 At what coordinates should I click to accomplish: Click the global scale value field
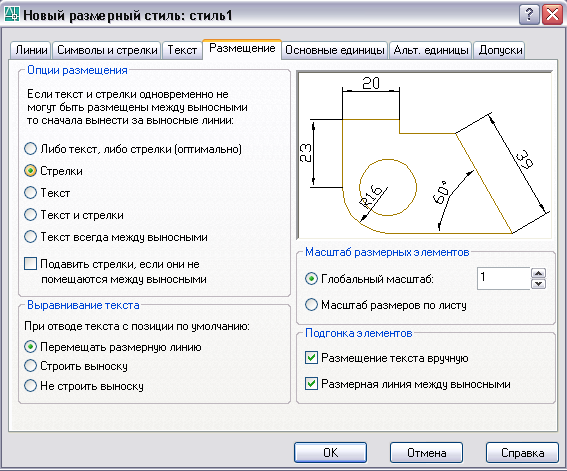(503, 278)
